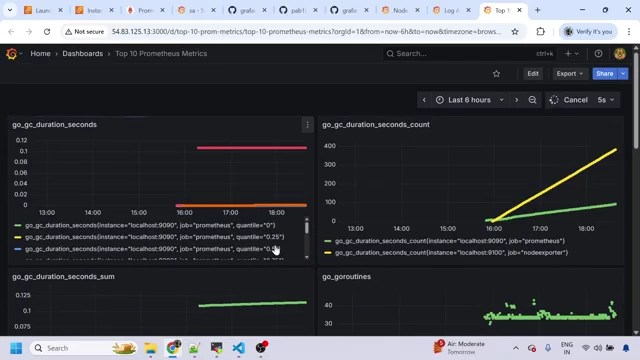Click the Grafana search field
Screen dimensions: 640x360
(x=469, y=53)
